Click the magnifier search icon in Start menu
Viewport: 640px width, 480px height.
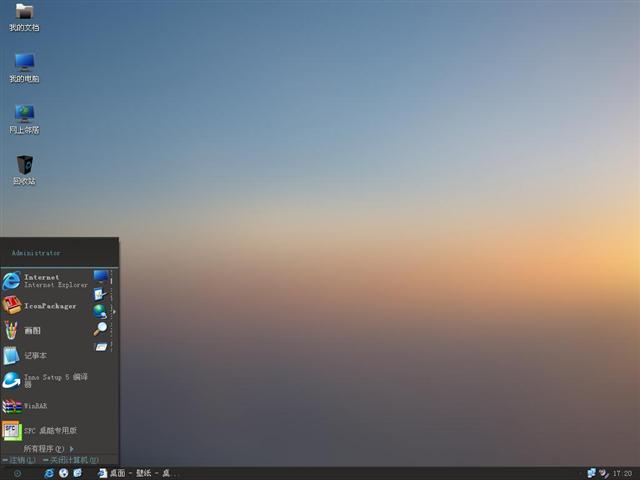pos(100,329)
